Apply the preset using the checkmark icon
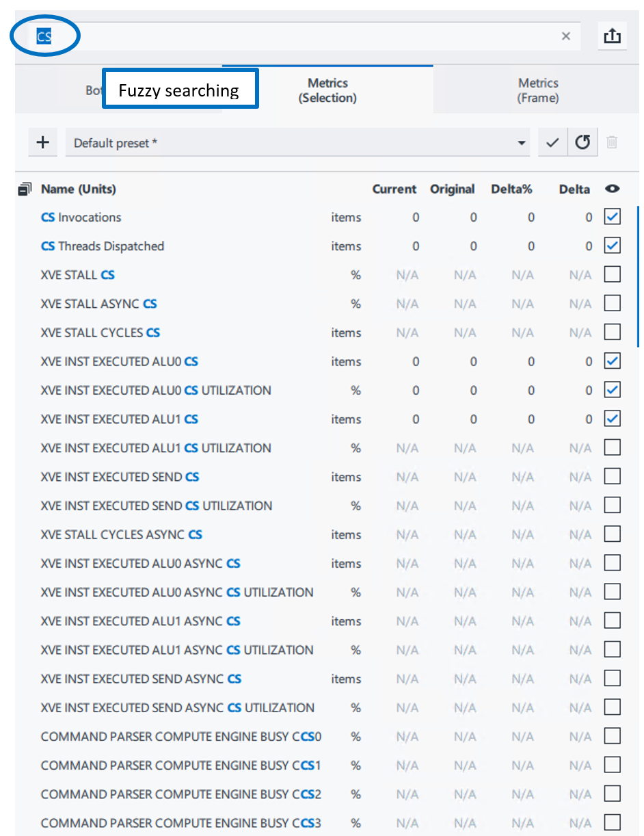644x836 pixels. point(552,142)
